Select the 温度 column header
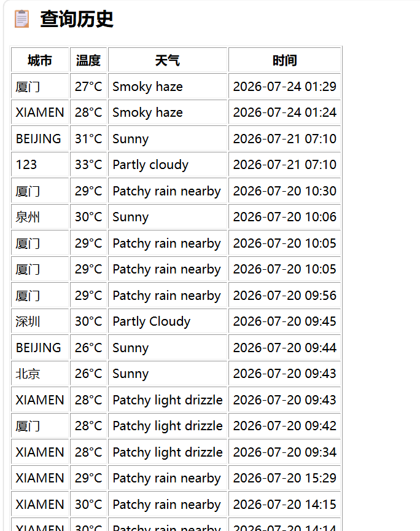 (88, 60)
